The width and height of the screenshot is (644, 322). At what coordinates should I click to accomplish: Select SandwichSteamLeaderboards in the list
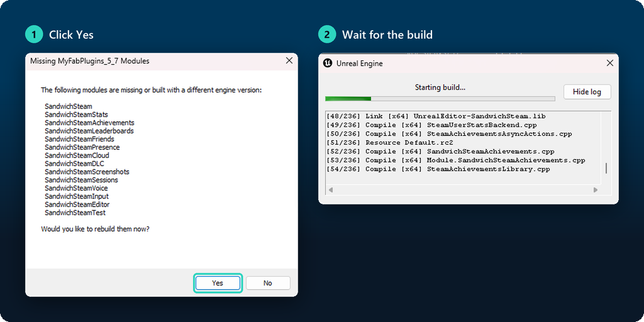89,131
